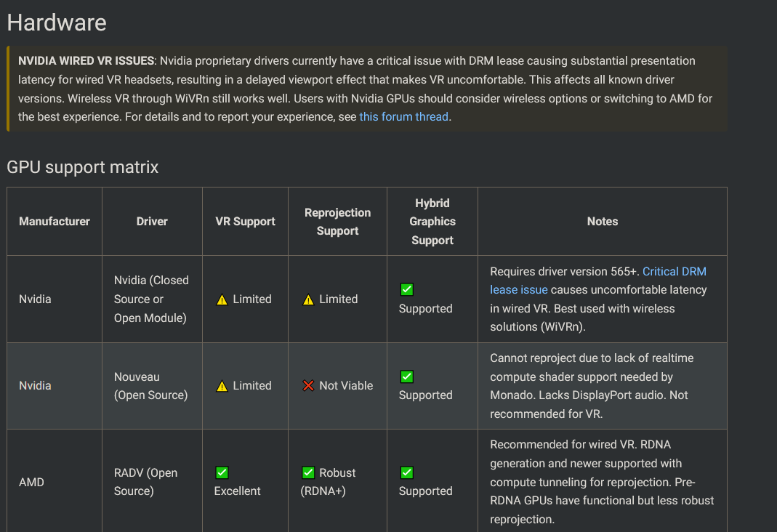Click the GPU support matrix heading
The image size is (777, 532).
point(83,167)
